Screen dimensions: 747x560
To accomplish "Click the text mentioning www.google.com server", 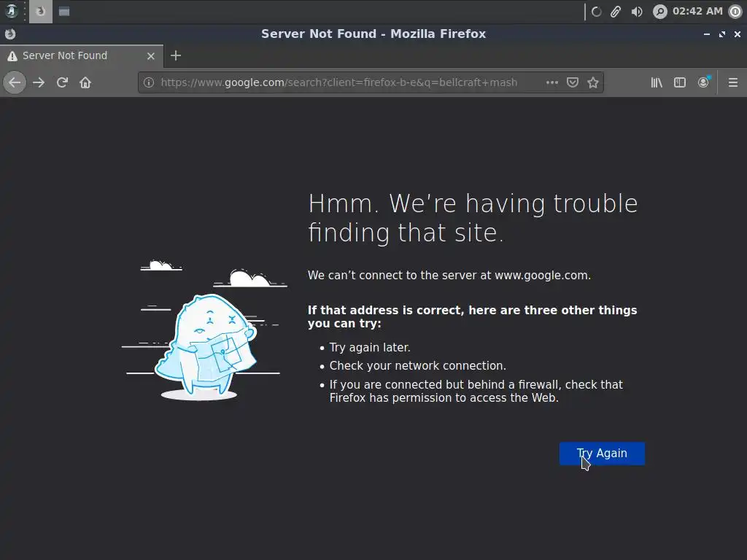I will 449,275.
